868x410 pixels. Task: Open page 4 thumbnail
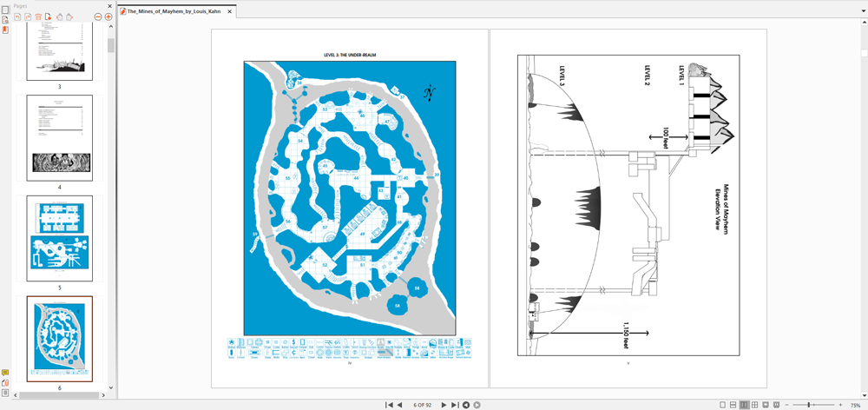tap(59, 137)
